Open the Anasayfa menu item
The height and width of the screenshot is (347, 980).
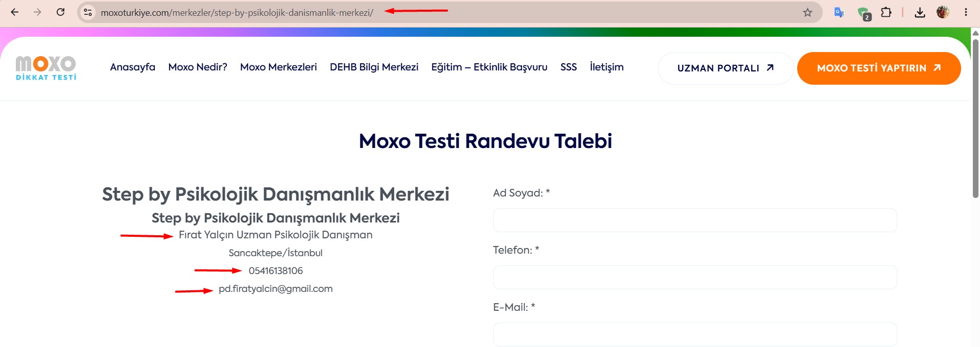pyautogui.click(x=133, y=67)
